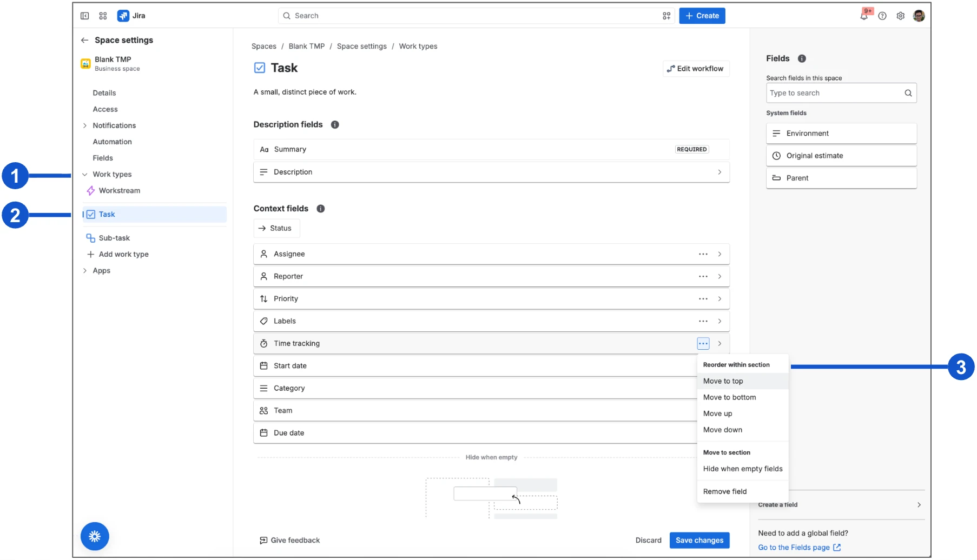
Task: Toggle more actions for Time tracking
Action: point(703,343)
